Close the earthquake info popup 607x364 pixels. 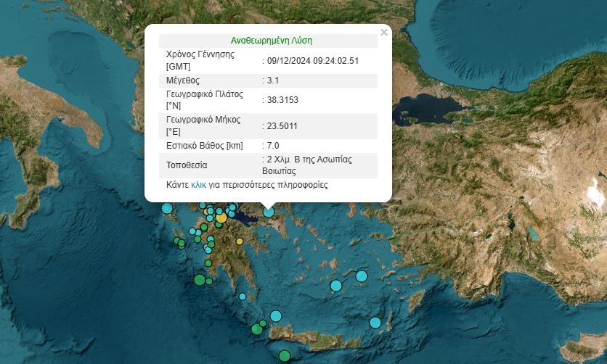(384, 32)
